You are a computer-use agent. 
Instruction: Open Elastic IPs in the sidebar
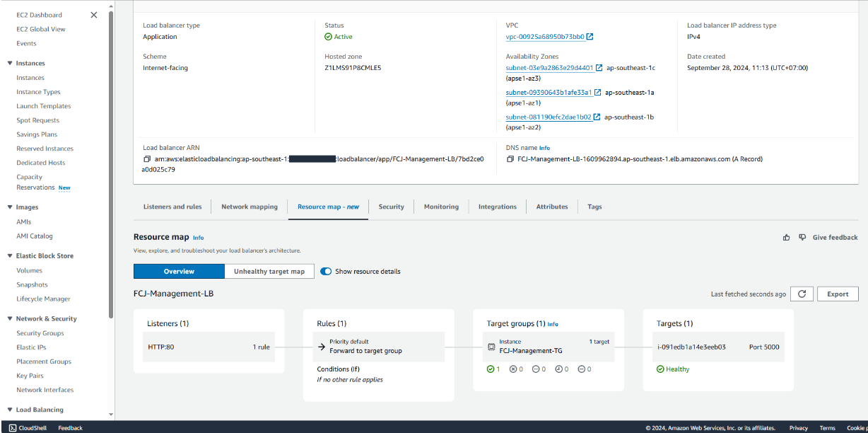click(31, 347)
